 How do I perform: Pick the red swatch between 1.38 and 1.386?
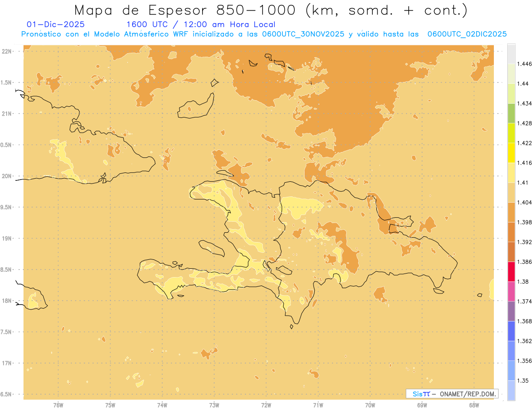coord(511,272)
